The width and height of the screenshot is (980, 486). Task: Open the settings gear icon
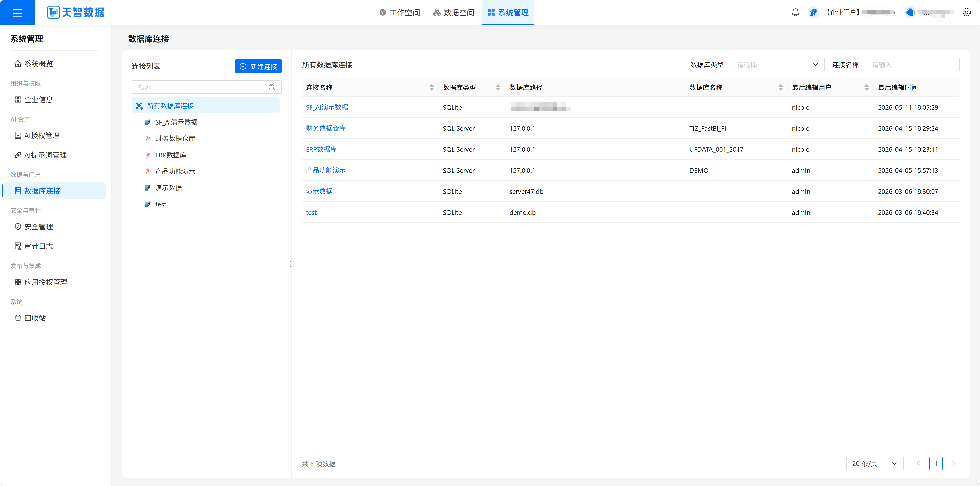(966, 13)
